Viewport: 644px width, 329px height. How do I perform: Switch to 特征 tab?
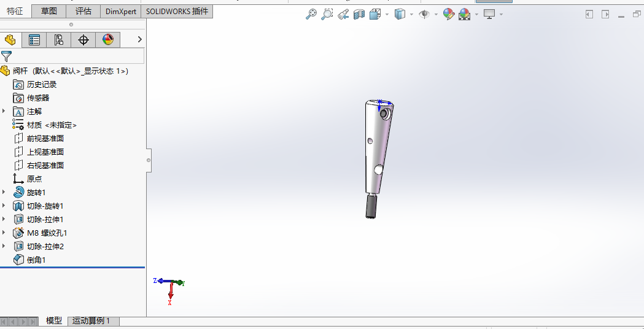(15, 11)
